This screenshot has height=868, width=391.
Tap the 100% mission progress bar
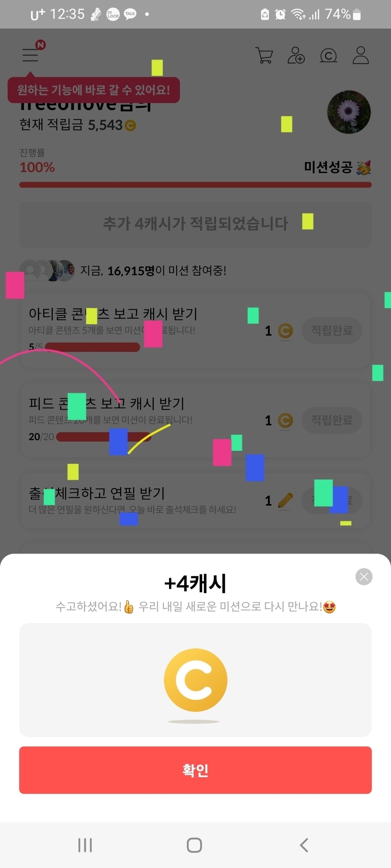[x=195, y=185]
